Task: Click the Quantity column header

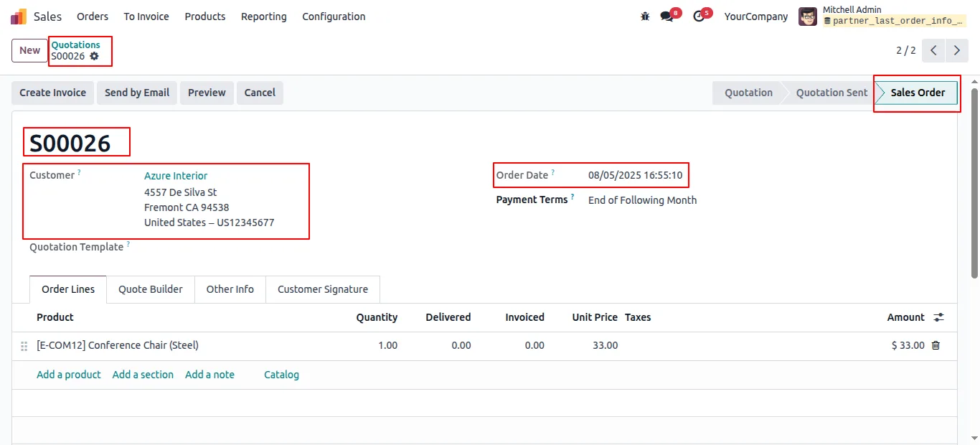Action: [377, 317]
